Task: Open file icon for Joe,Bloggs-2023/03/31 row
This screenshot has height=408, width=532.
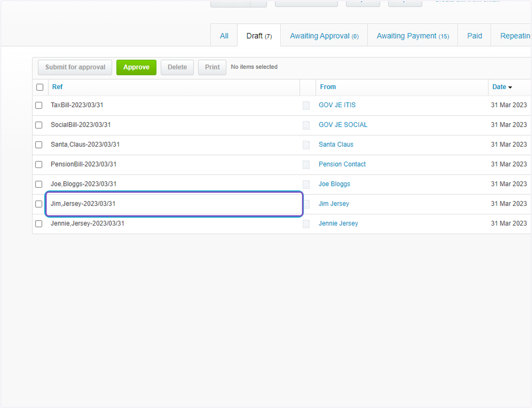Action: (x=306, y=184)
